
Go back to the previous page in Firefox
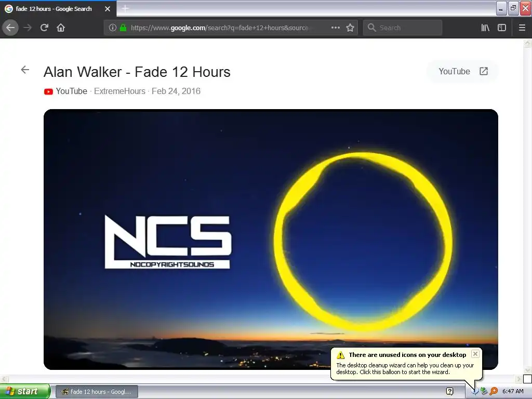click(10, 28)
